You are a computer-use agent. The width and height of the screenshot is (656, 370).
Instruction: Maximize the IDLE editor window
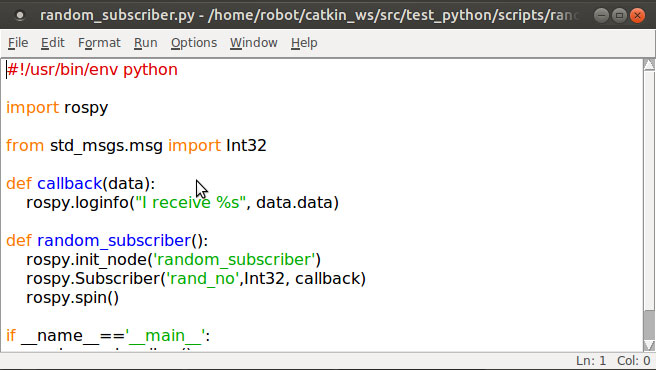point(619,15)
